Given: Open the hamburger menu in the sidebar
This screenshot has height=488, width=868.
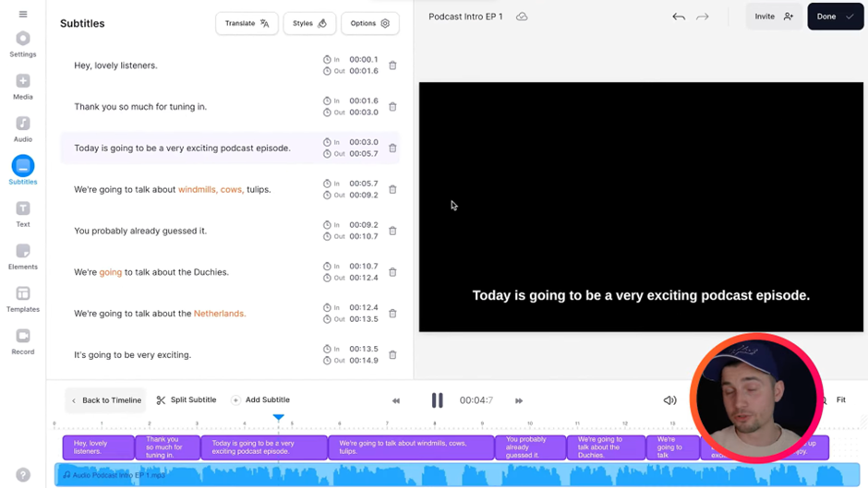Looking at the screenshot, I should coord(23,14).
